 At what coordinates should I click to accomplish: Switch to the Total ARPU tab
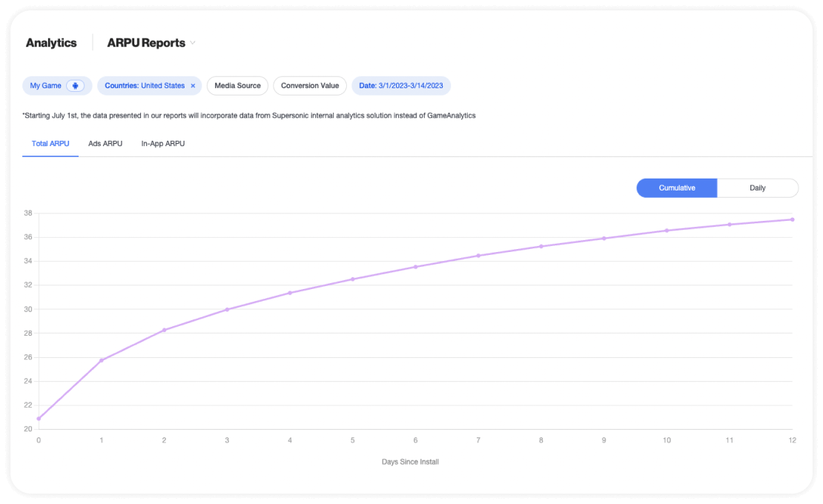50,144
